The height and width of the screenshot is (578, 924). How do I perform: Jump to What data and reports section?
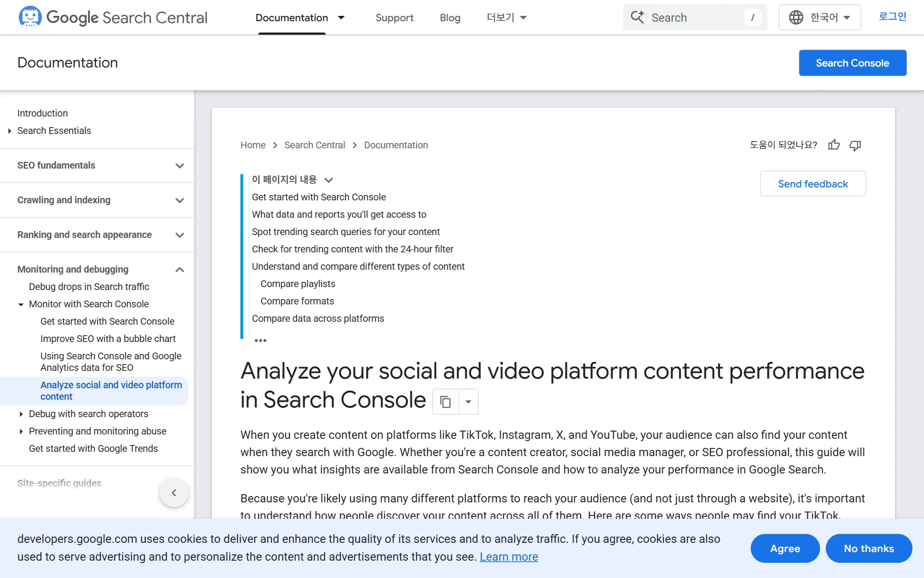(339, 214)
